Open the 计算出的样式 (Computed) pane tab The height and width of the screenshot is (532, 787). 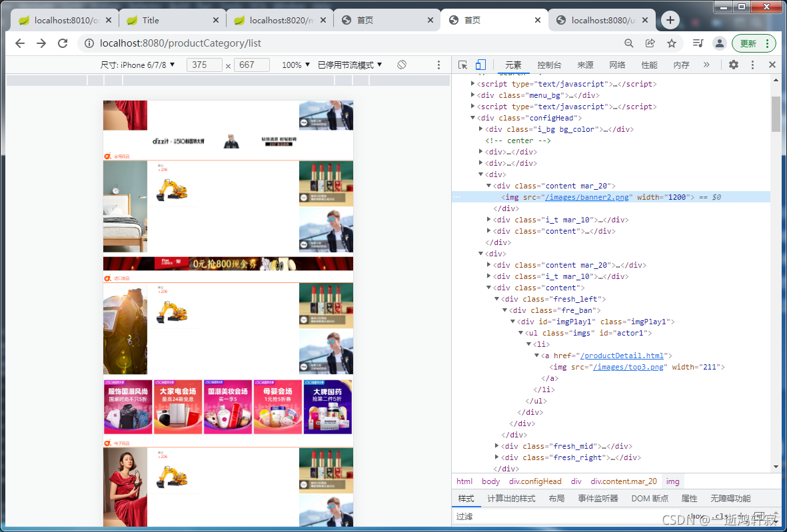511,499
